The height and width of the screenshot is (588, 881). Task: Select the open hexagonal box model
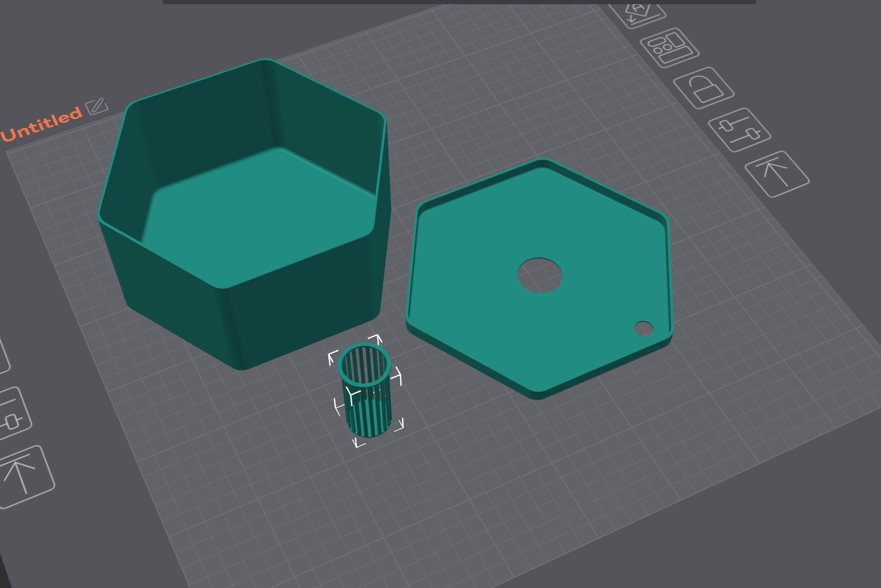click(244, 214)
